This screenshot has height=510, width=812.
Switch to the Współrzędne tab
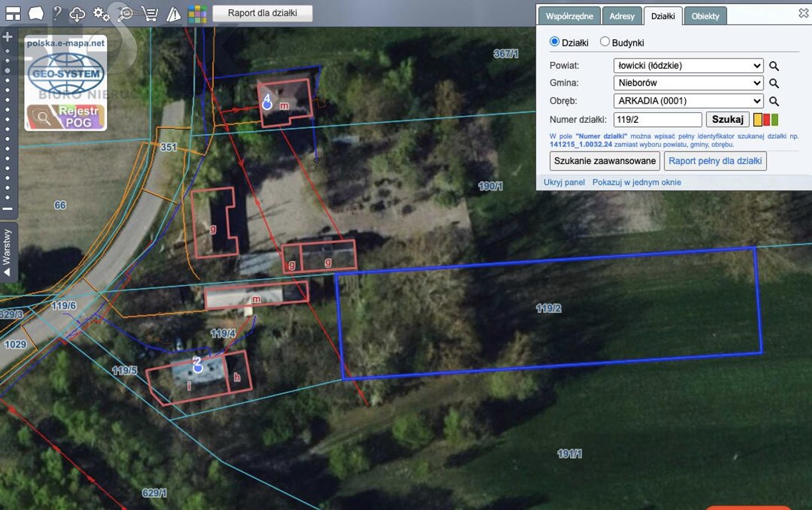pos(569,16)
